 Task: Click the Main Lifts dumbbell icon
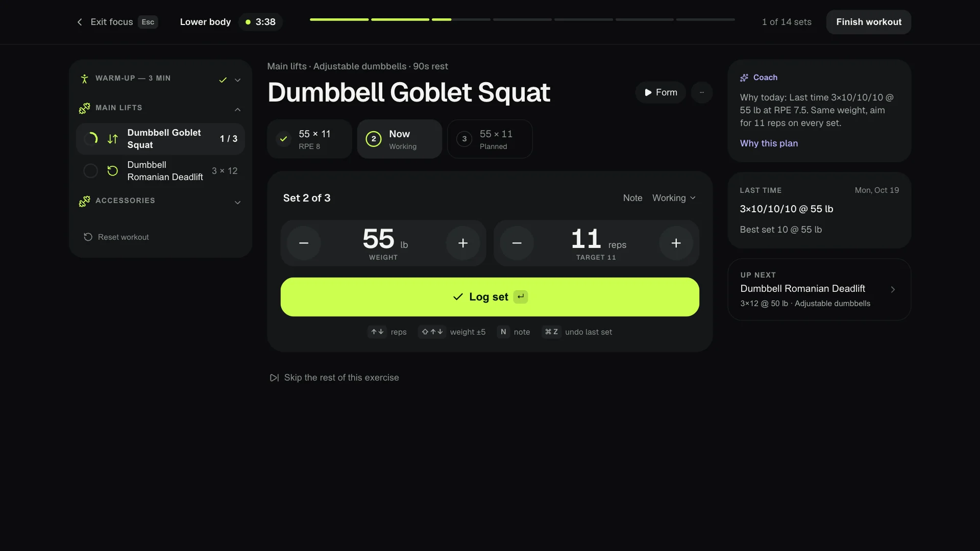point(85,108)
